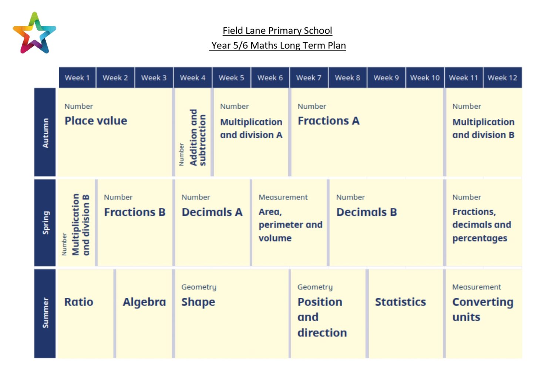This screenshot has width=555, height=392.
Task: Click the vertical Addition and subtraction block
Action: (193, 132)
